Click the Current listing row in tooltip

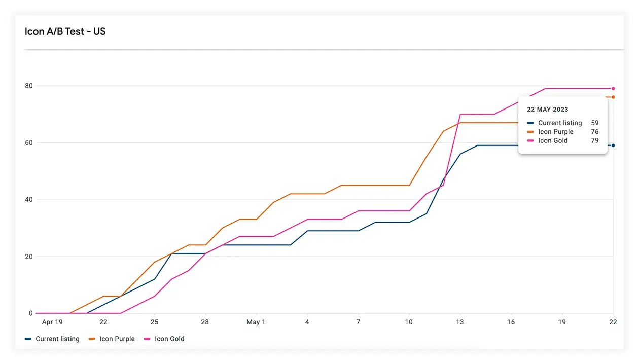pyautogui.click(x=560, y=123)
